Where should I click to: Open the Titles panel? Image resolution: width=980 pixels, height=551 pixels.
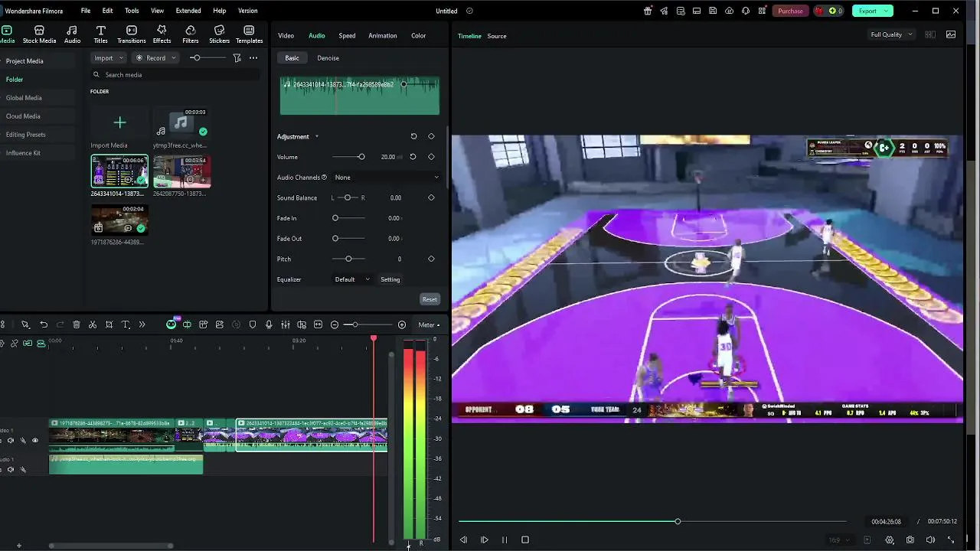click(100, 34)
